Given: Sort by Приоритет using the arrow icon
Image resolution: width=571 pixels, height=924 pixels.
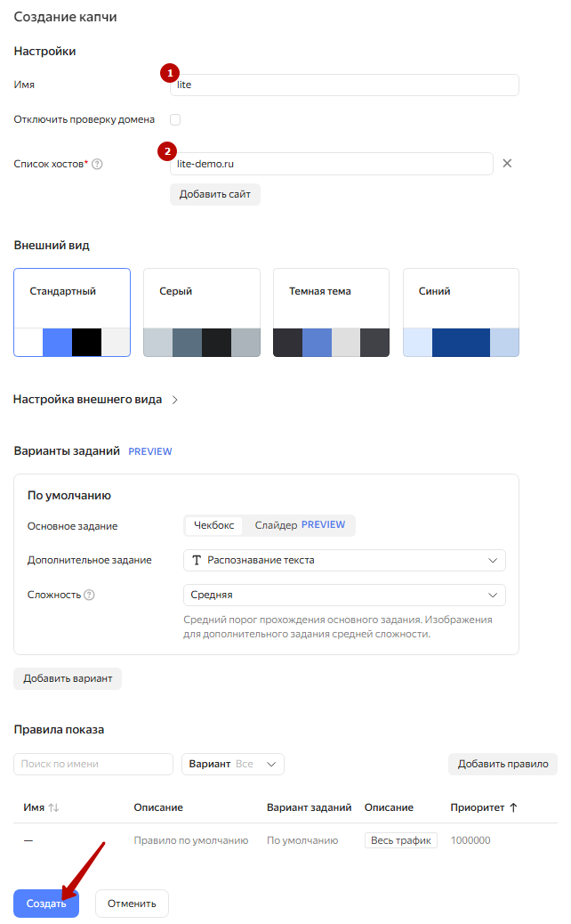Looking at the screenshot, I should click(513, 807).
